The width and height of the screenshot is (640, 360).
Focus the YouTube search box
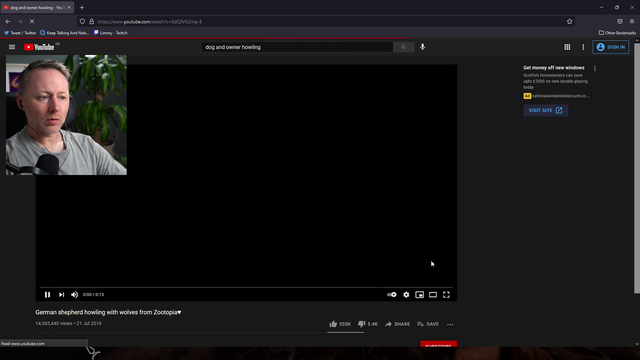297,47
